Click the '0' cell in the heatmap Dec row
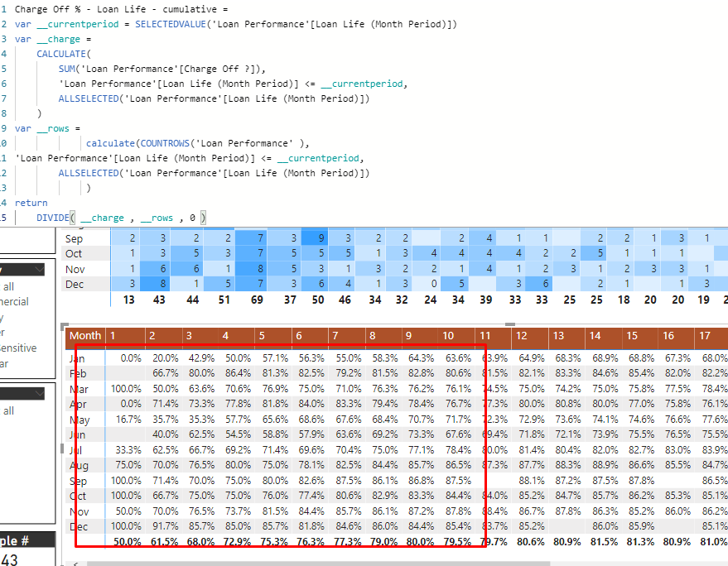This screenshot has width=728, height=566. tap(427, 284)
